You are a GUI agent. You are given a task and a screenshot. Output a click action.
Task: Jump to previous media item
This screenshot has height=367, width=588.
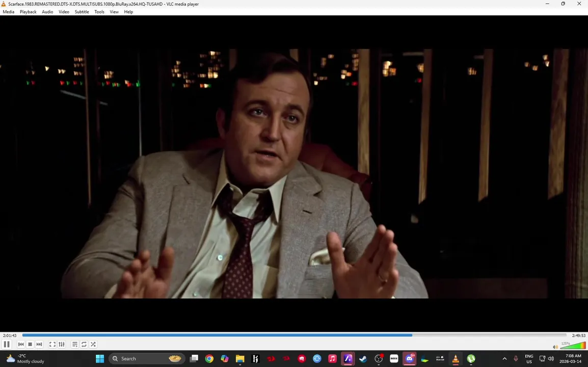[x=21, y=344]
